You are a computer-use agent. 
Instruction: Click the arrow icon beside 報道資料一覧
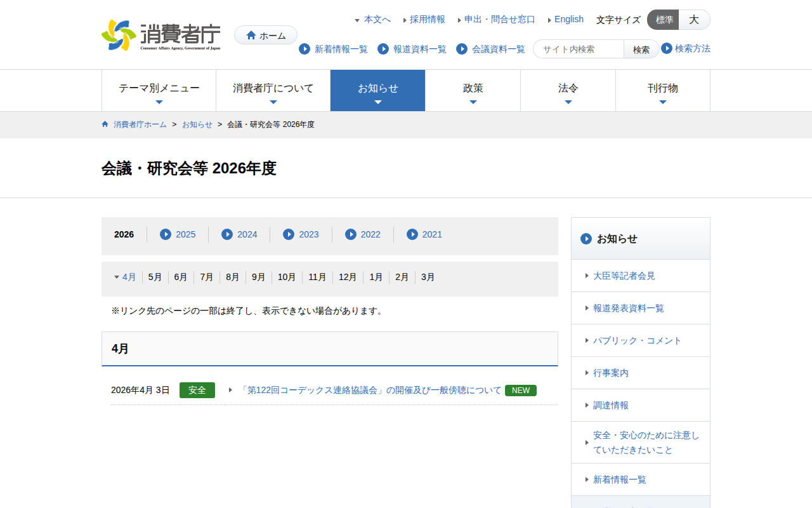(383, 49)
